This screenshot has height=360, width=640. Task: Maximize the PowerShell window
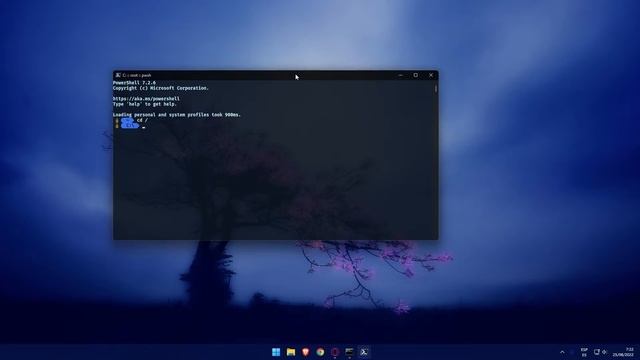(x=416, y=75)
